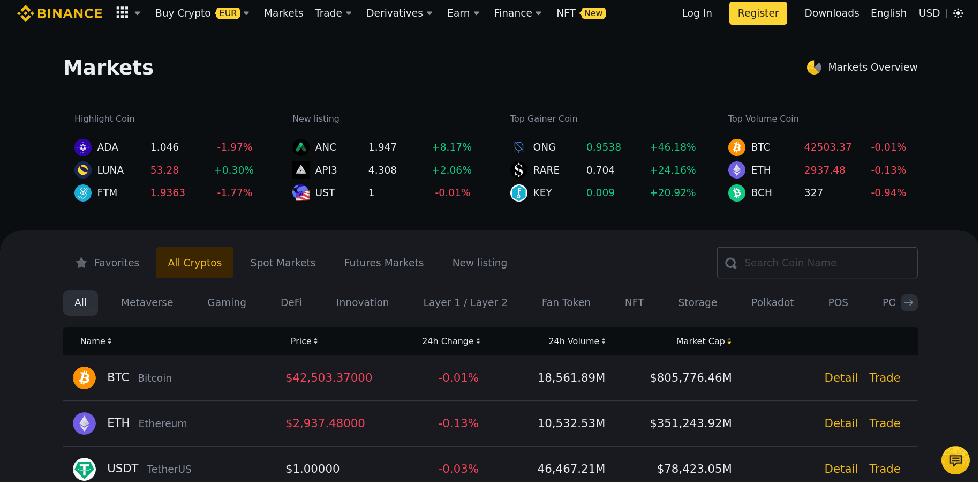This screenshot has width=980, height=483.
Task: Switch to the Futures Markets tab
Action: [384, 263]
